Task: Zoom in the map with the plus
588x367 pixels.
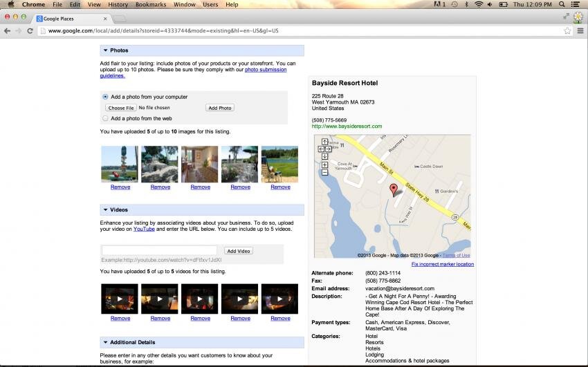Action: (324, 164)
